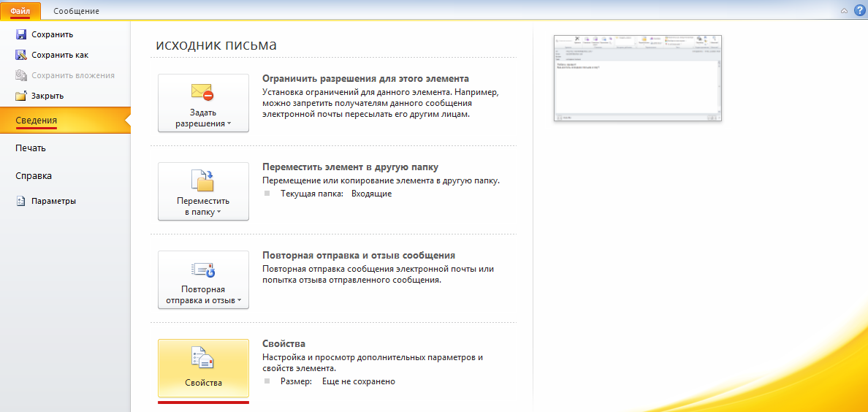Click the Сохранить как disk icon
868x412 pixels.
(20, 55)
